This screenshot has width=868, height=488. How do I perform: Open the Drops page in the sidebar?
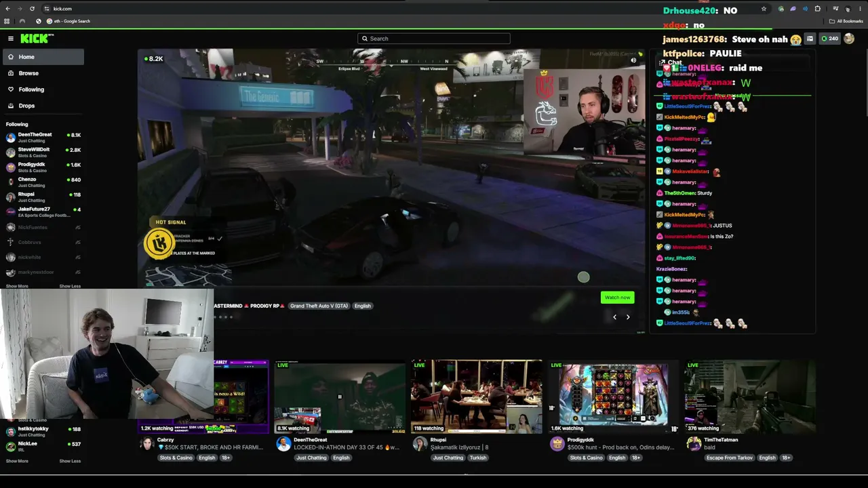42,106
